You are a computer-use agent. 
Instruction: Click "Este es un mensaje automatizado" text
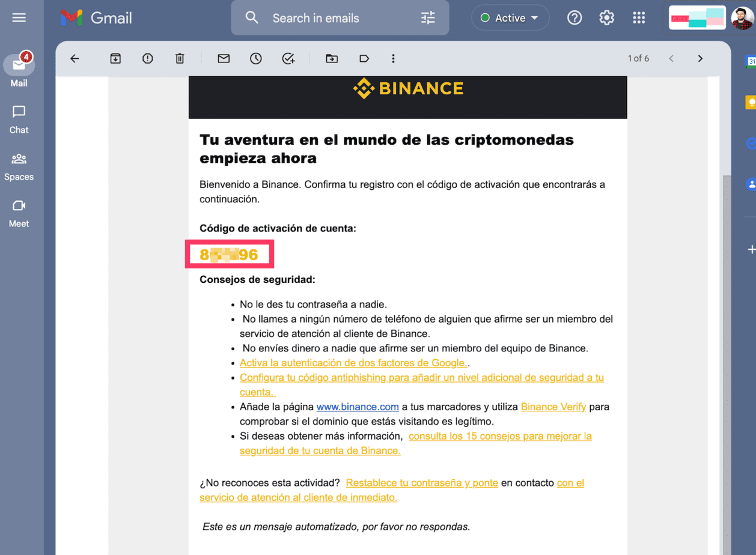[336, 527]
